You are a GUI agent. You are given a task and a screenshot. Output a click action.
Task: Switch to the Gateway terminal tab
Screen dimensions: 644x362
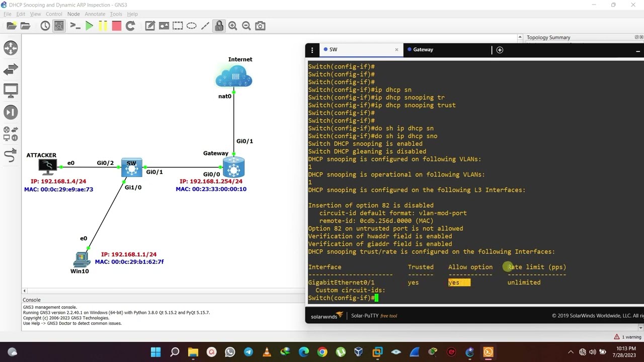pos(447,50)
